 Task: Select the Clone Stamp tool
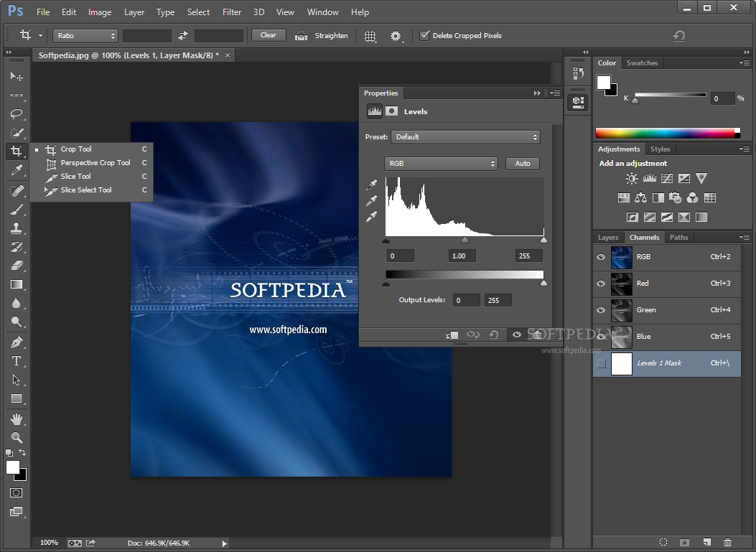pos(17,228)
